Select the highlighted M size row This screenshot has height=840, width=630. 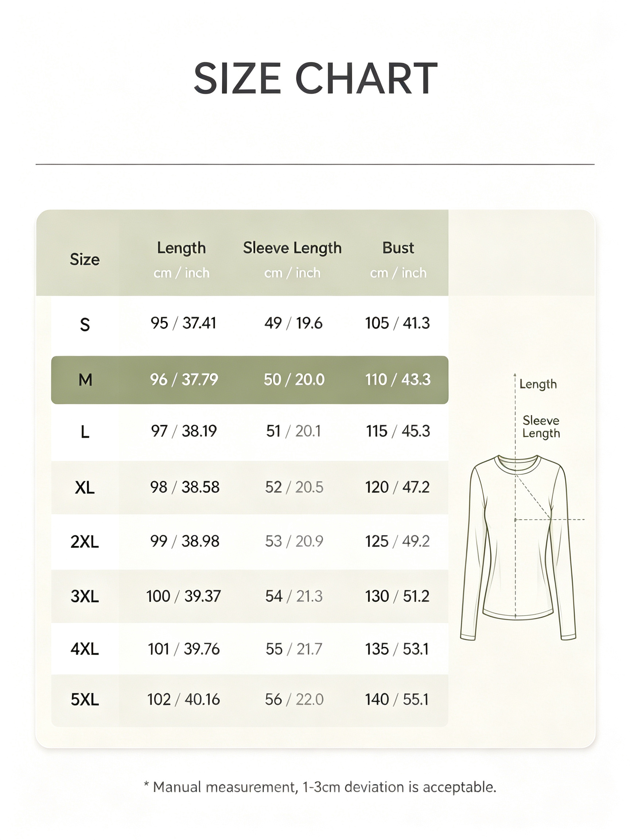[x=249, y=380]
